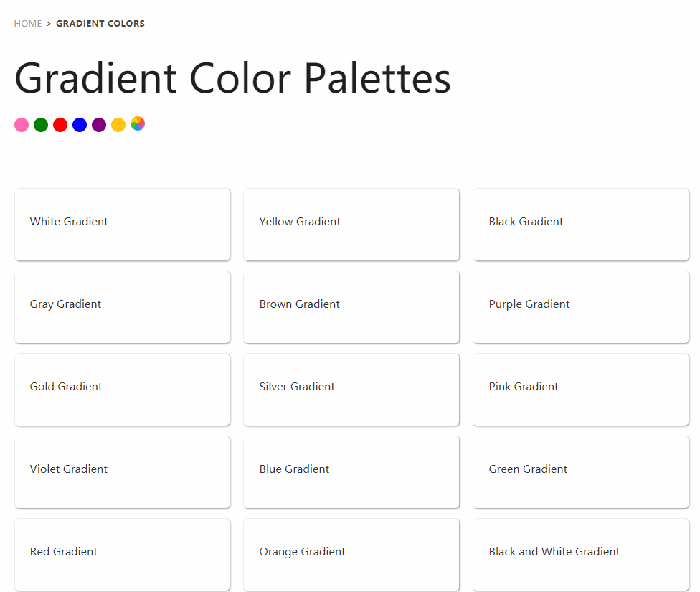Image resolution: width=700 pixels, height=592 pixels.
Task: Pick the blue color dot
Action: click(80, 125)
